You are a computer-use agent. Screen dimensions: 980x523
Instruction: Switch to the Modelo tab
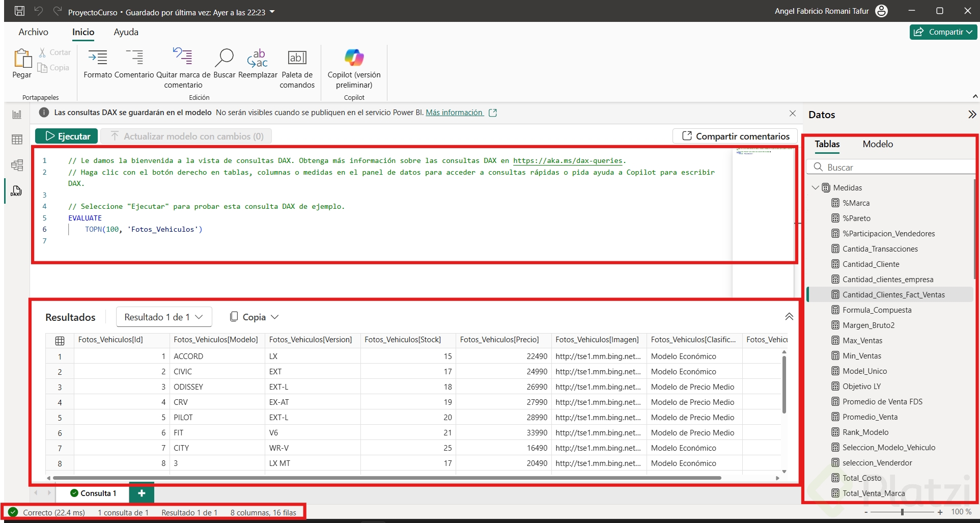[878, 144]
